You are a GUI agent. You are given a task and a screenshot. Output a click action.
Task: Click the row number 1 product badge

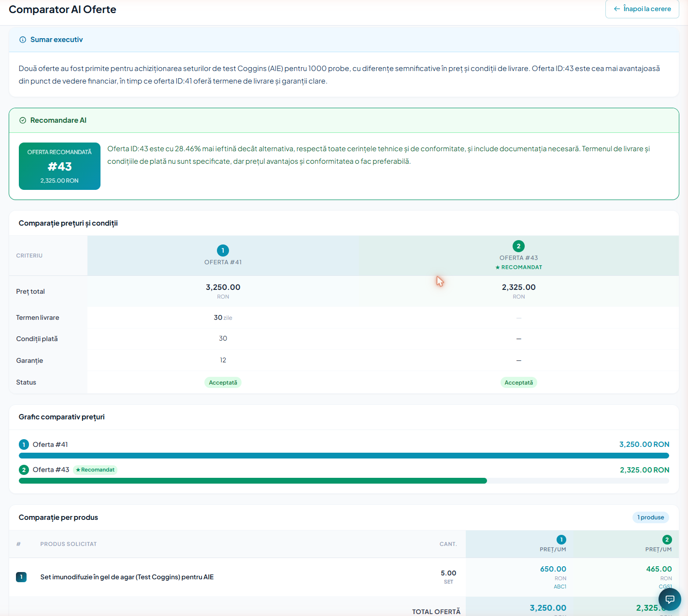click(x=21, y=577)
